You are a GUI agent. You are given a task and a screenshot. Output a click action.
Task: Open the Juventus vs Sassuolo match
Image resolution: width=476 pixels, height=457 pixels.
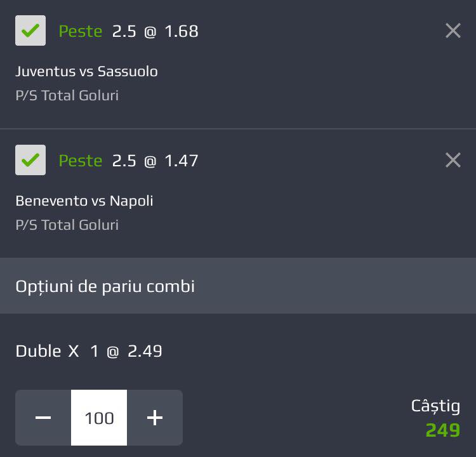pos(86,72)
